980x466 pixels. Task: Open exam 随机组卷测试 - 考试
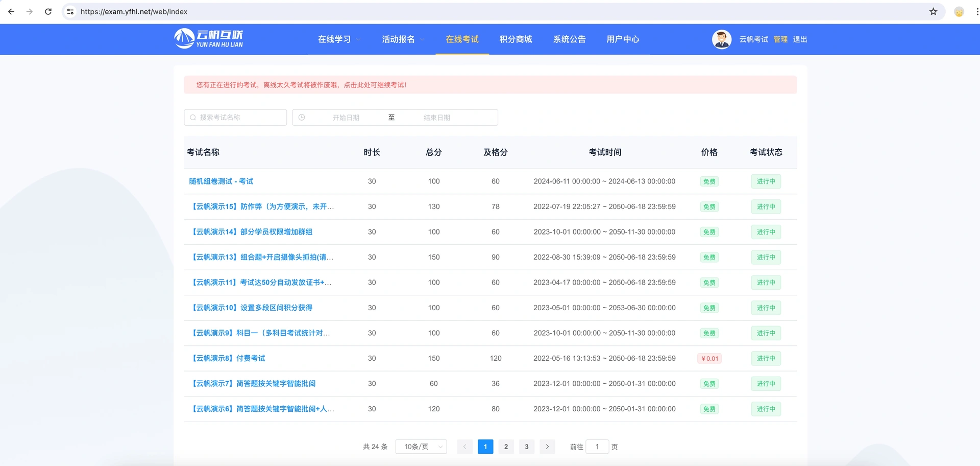point(221,181)
